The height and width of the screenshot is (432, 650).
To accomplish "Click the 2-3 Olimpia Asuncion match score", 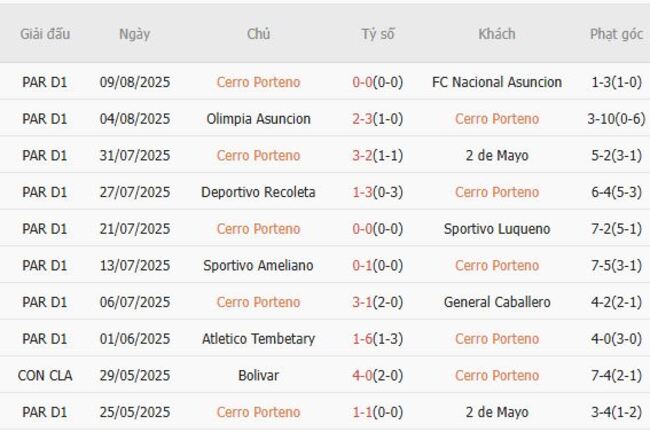I will [x=363, y=119].
